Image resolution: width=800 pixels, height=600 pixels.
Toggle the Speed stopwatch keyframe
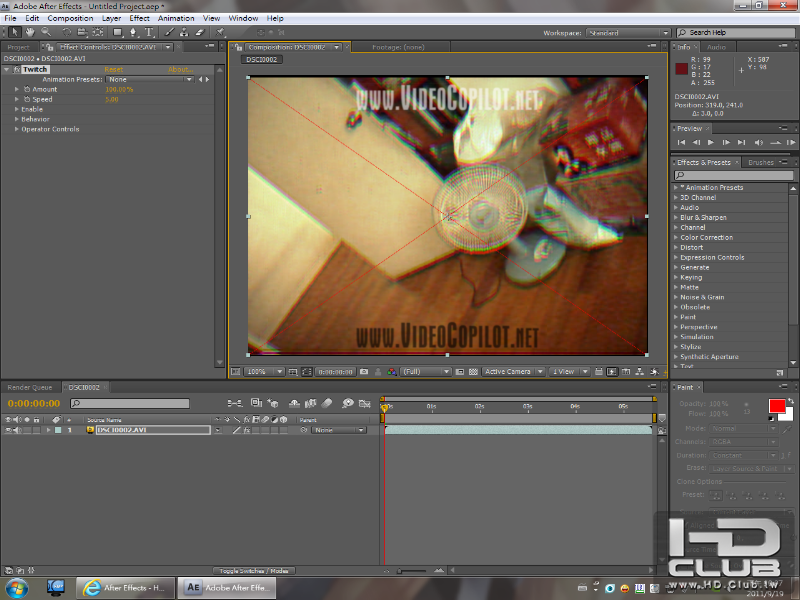pyautogui.click(x=27, y=99)
